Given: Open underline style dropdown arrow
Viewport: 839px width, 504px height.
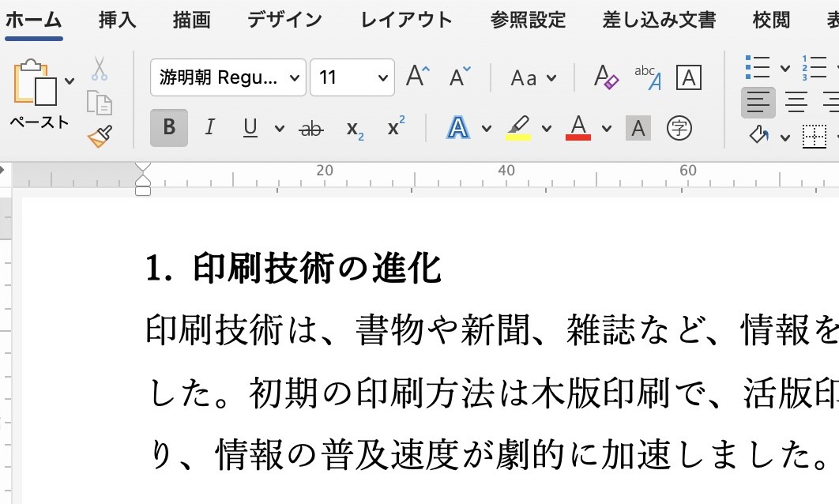Looking at the screenshot, I should [x=280, y=129].
